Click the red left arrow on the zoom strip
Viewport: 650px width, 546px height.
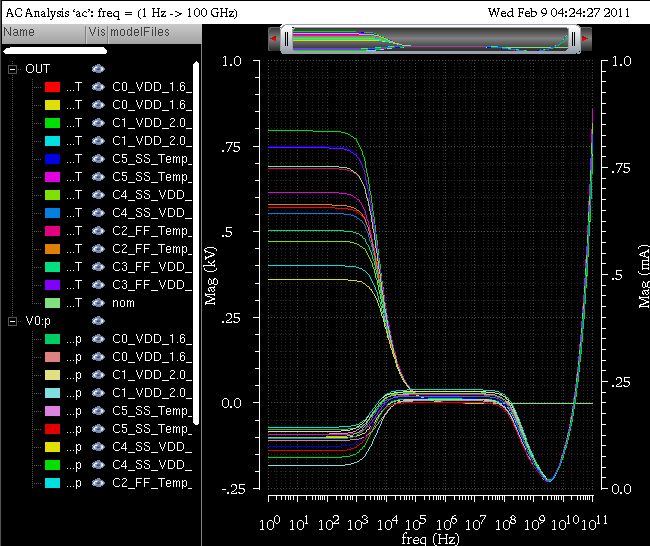[x=273, y=39]
